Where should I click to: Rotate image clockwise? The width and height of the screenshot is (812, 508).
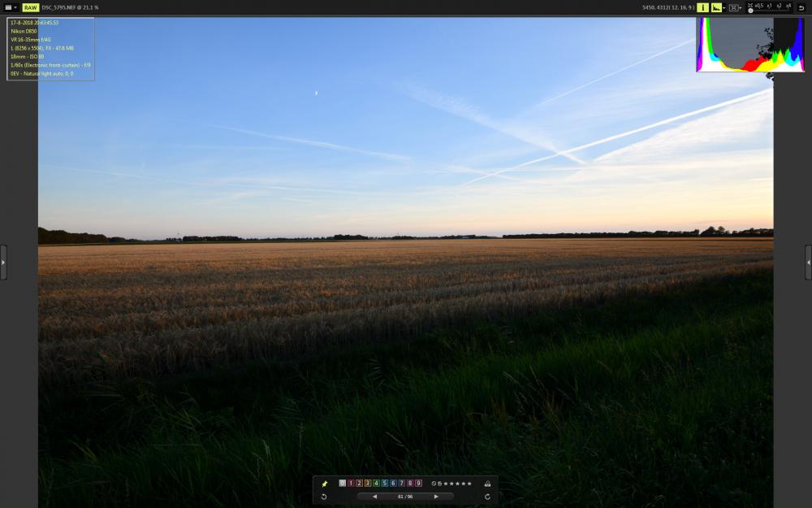[x=487, y=497]
